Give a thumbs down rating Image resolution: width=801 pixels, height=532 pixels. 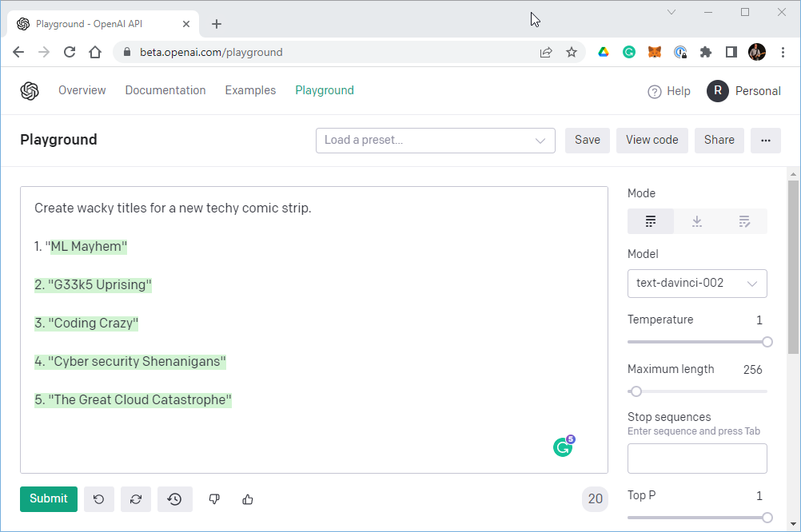(214, 499)
